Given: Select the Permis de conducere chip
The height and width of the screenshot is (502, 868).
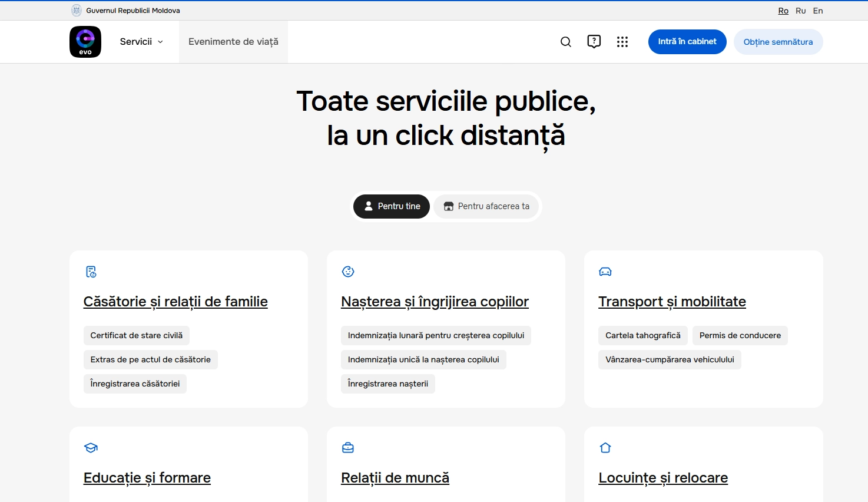Looking at the screenshot, I should [740, 335].
